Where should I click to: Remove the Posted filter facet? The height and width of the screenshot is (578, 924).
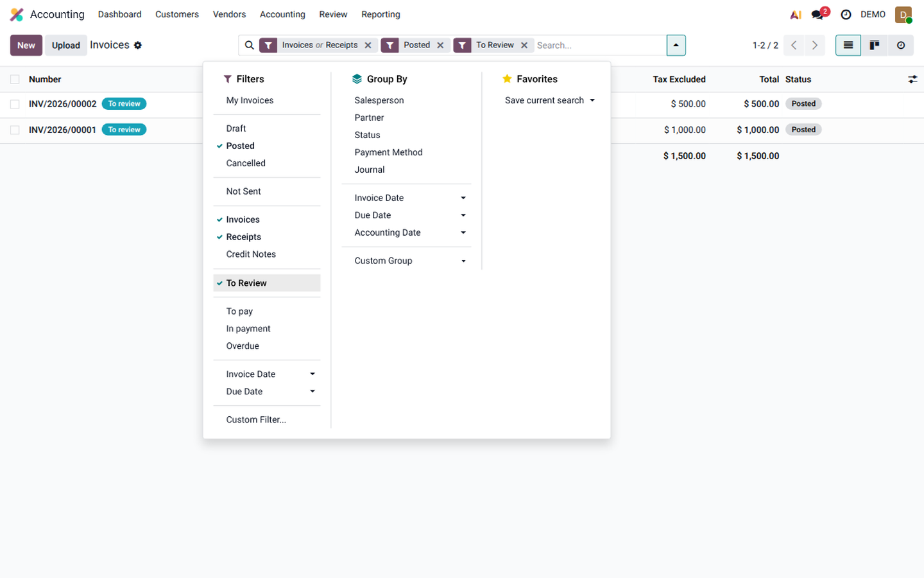pos(440,45)
